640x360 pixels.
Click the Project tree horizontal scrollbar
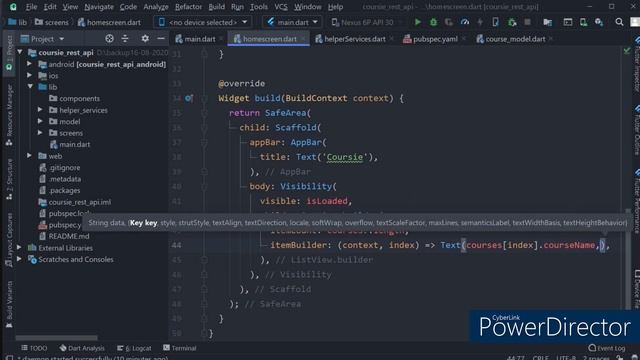[x=56, y=338]
